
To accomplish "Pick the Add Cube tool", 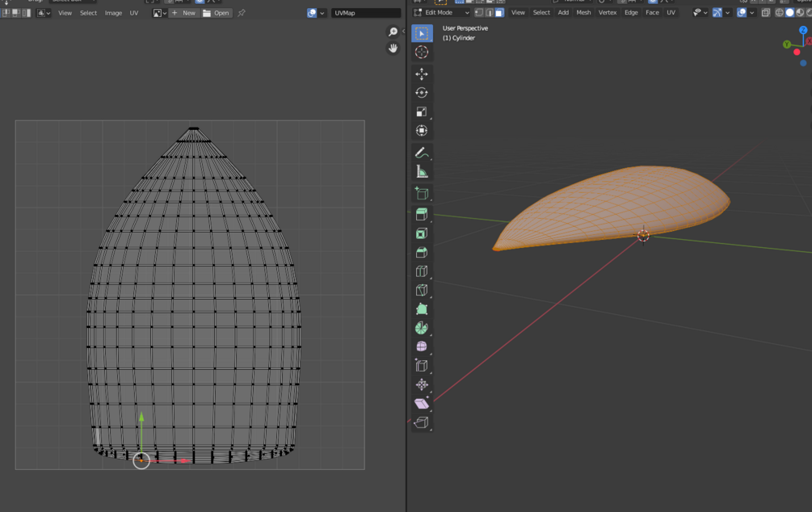I will pyautogui.click(x=422, y=194).
